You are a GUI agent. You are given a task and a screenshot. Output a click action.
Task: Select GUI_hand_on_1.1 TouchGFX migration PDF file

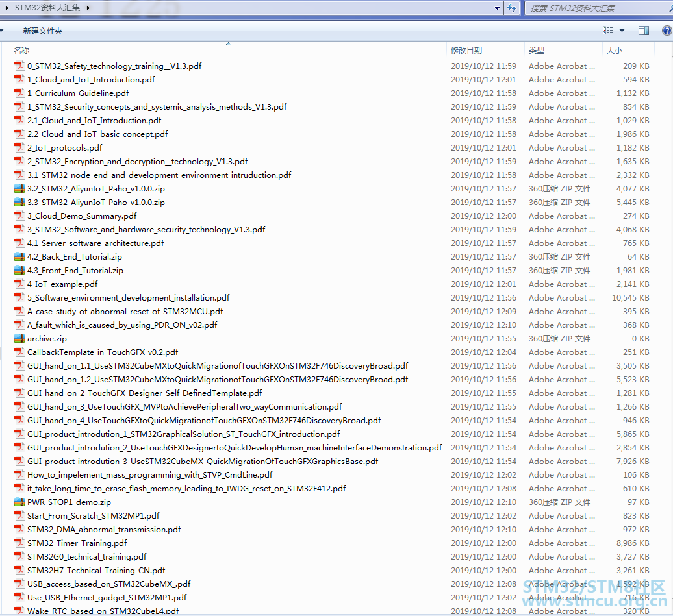pos(218,366)
